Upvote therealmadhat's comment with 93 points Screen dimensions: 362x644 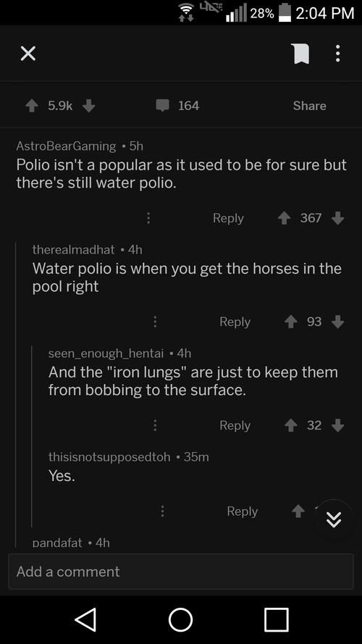click(x=291, y=322)
